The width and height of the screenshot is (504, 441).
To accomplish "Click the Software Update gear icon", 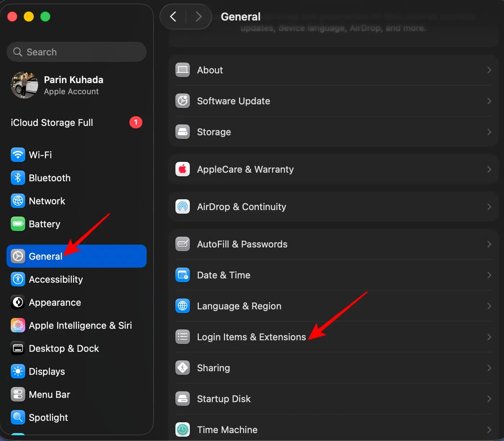I will [183, 101].
